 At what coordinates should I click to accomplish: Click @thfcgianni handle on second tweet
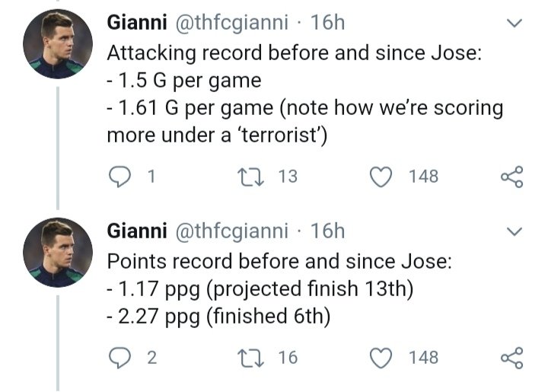click(233, 230)
